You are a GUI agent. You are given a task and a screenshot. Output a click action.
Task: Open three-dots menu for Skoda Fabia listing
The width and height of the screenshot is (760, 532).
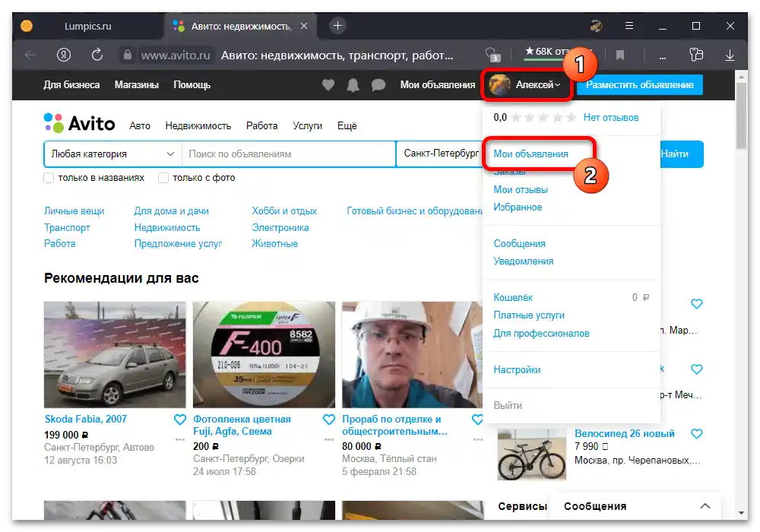180,439
